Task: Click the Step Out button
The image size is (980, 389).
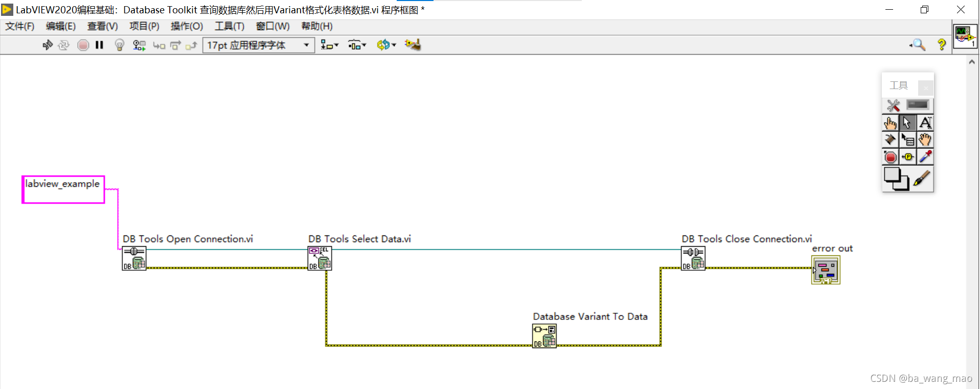Action: (x=191, y=46)
